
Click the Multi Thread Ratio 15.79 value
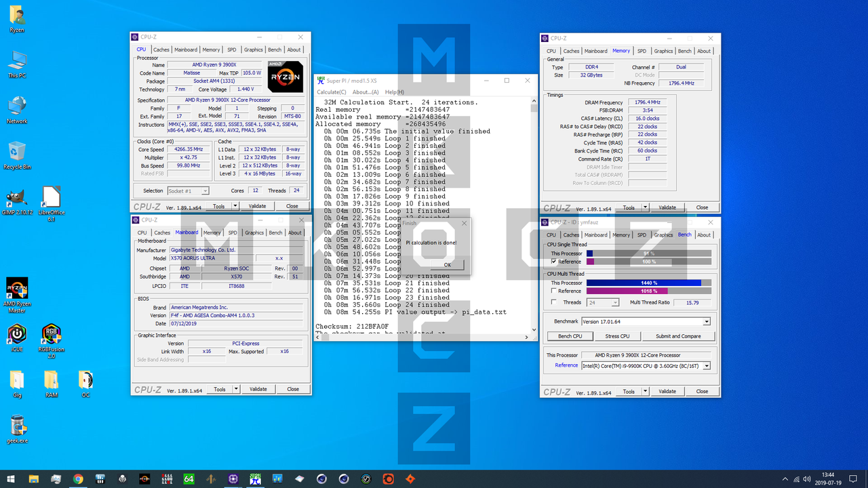(x=693, y=302)
